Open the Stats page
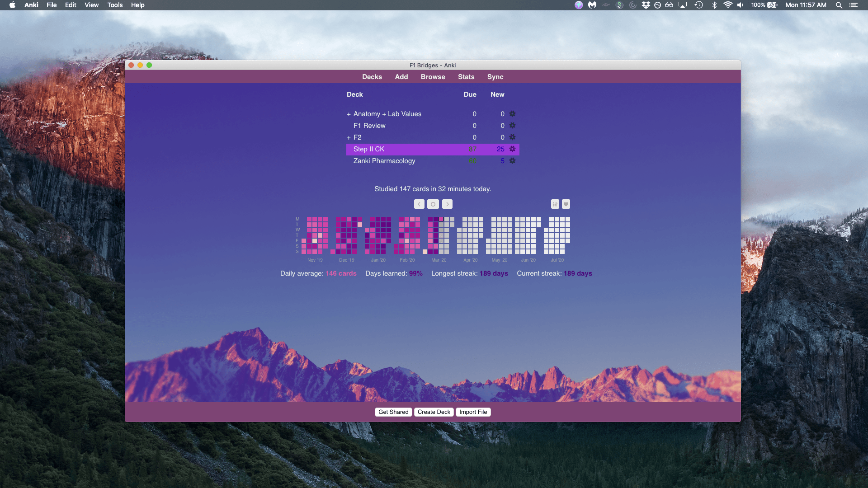868x488 pixels. pos(466,77)
